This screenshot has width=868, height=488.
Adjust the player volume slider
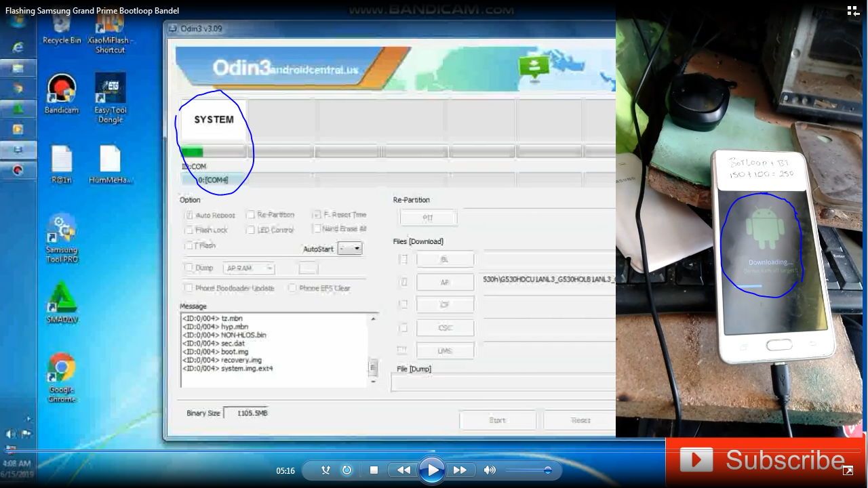click(x=528, y=470)
